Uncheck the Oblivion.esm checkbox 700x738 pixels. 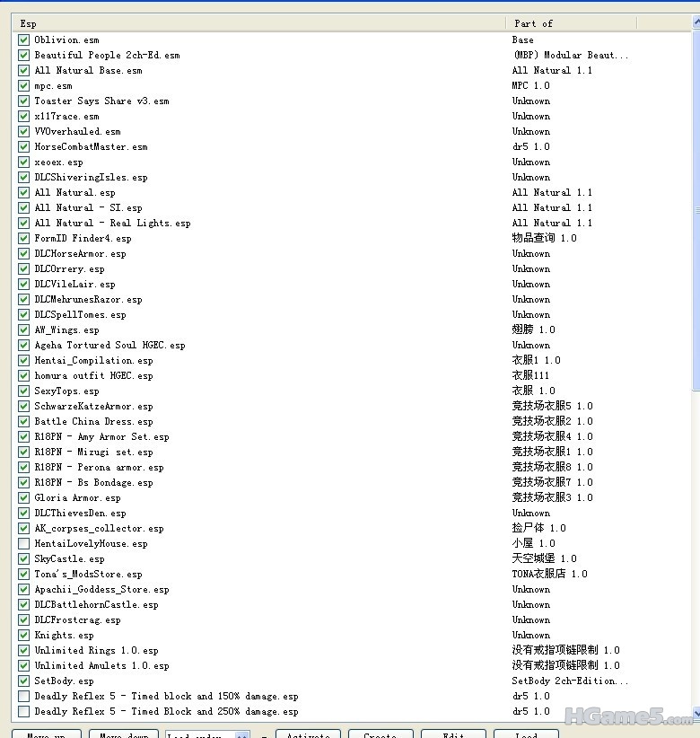(x=23, y=40)
